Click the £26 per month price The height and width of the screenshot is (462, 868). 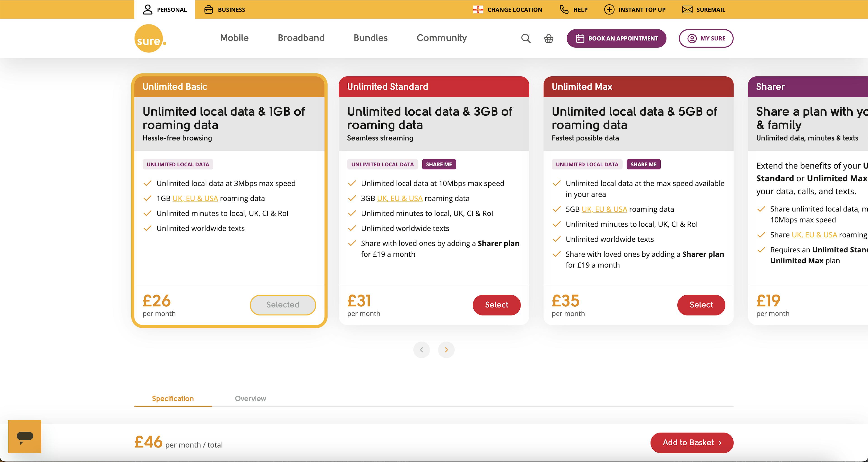tap(159, 305)
